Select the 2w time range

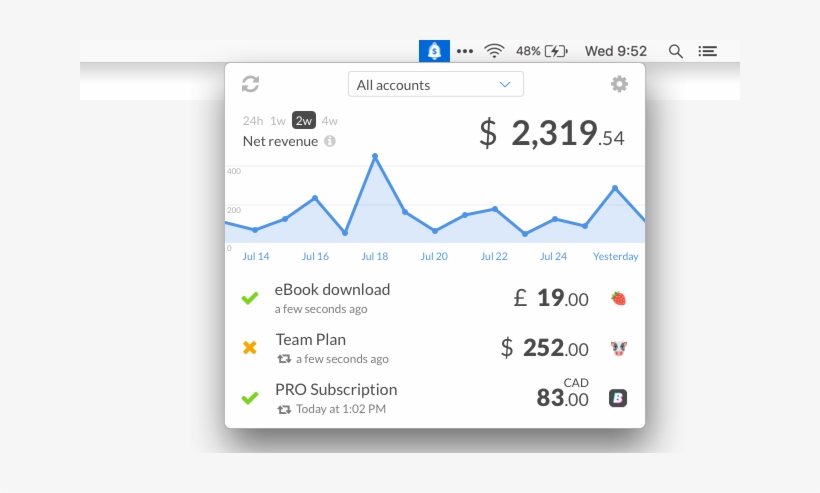[304, 120]
